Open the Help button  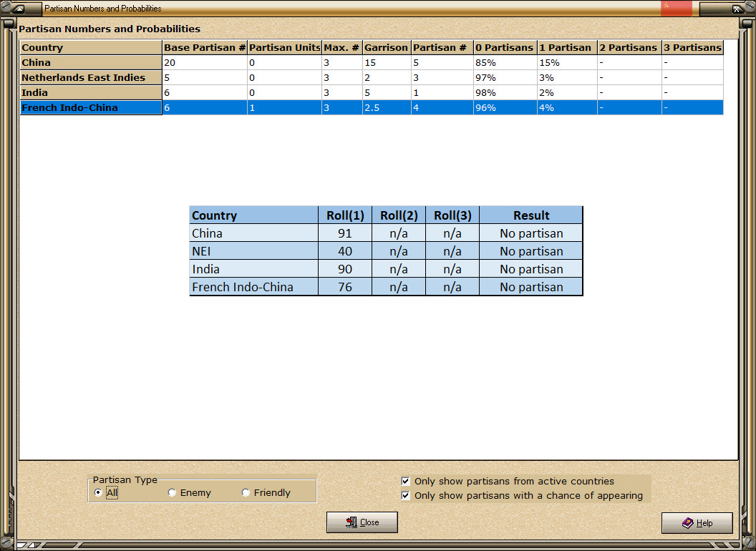(x=697, y=522)
